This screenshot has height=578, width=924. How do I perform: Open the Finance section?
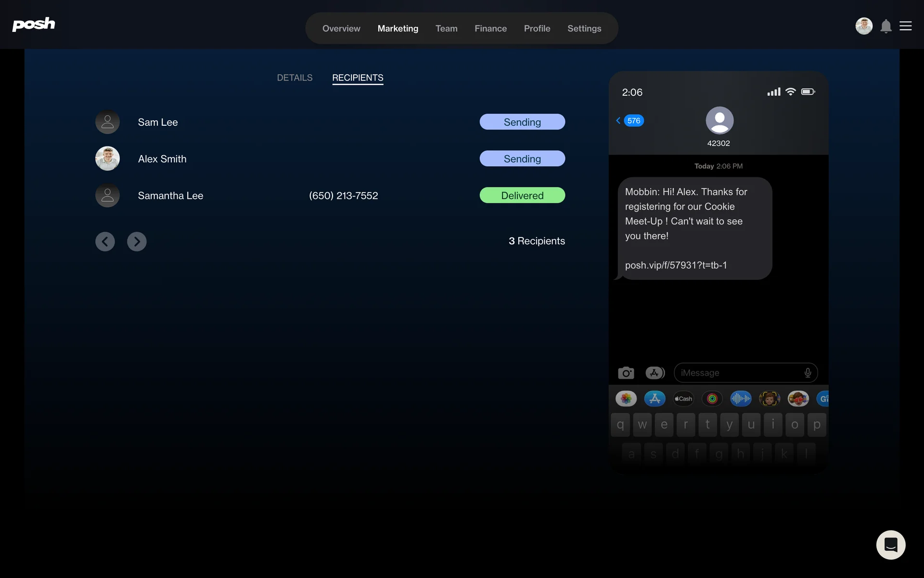point(490,28)
